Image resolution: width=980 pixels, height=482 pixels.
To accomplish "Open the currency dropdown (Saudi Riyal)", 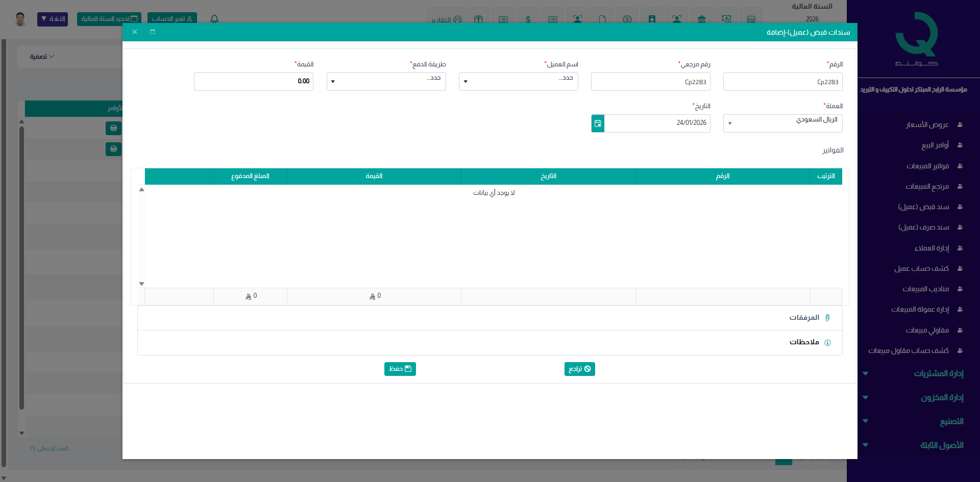I will [782, 123].
